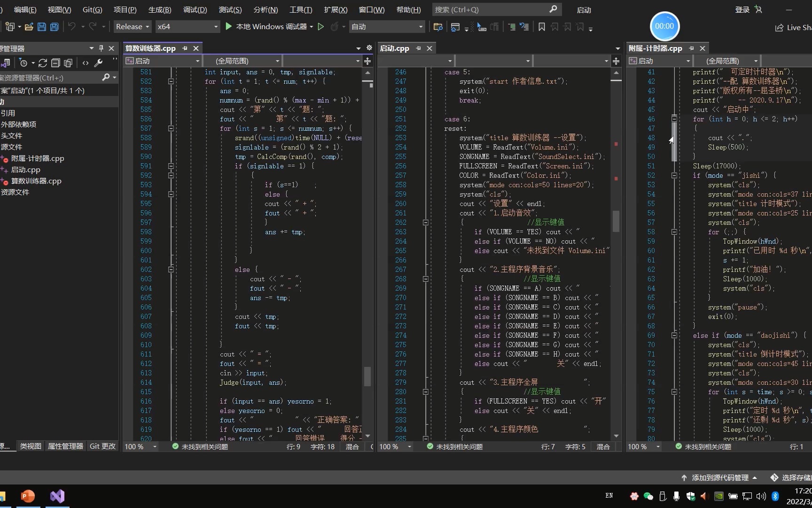Viewport: 812px width, 508px height.
Task: Toggle the pending changes filter
Action: click(24, 63)
